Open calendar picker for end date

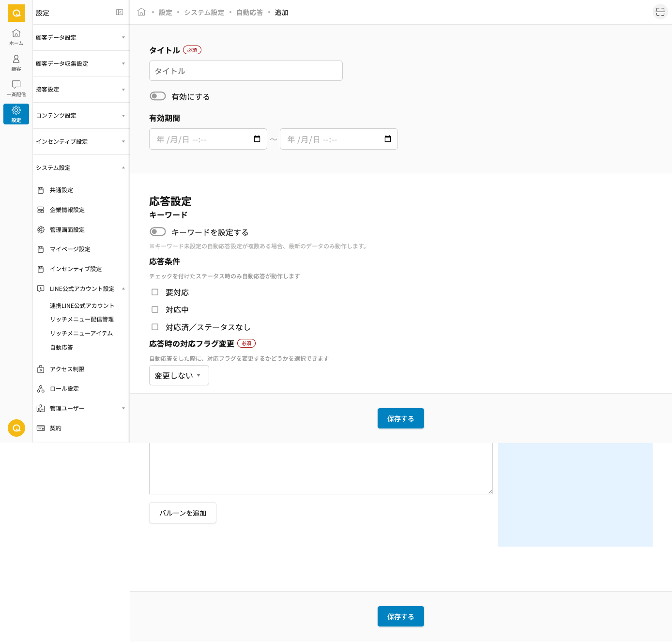coord(388,139)
